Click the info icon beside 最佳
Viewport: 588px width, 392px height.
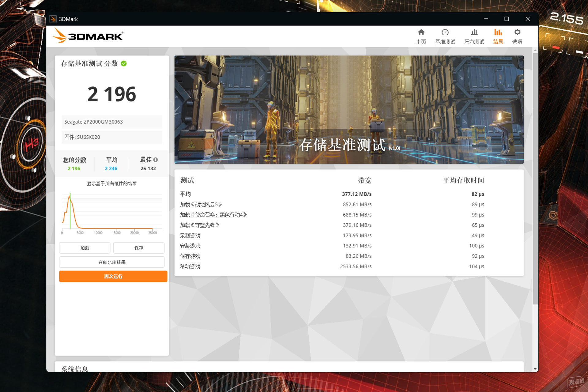click(156, 160)
